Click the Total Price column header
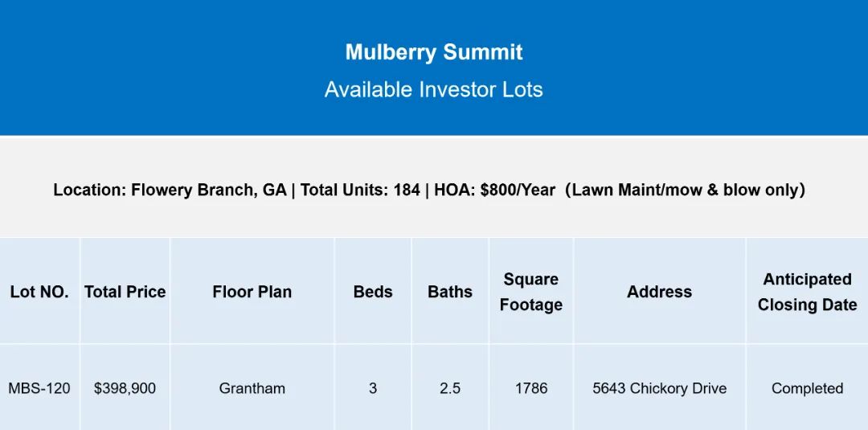 pyautogui.click(x=125, y=292)
